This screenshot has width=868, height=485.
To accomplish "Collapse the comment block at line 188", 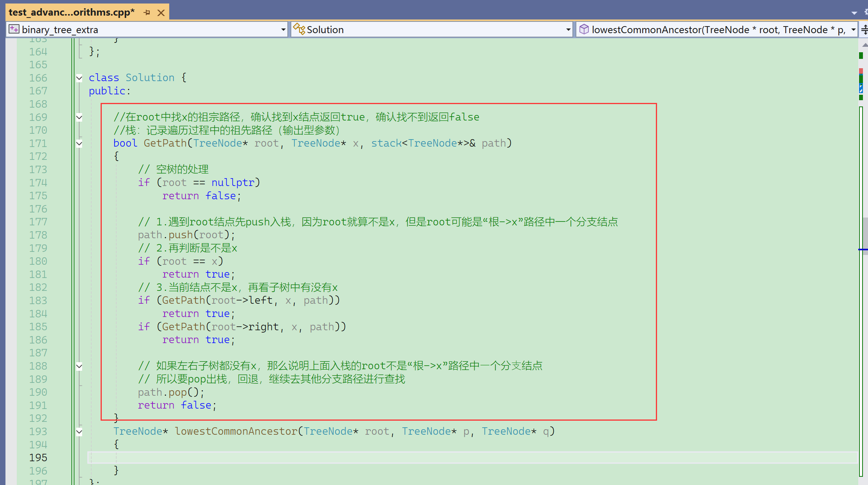I will click(79, 366).
